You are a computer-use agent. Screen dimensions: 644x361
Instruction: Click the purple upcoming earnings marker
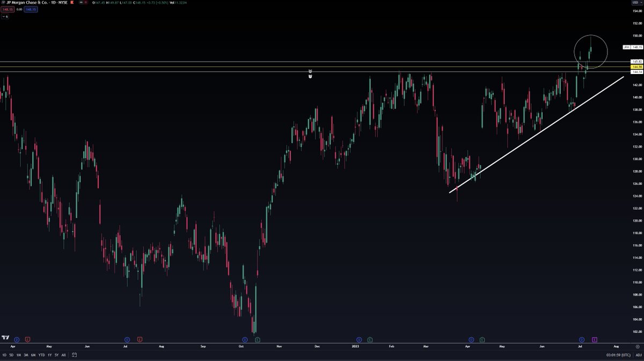point(595,340)
